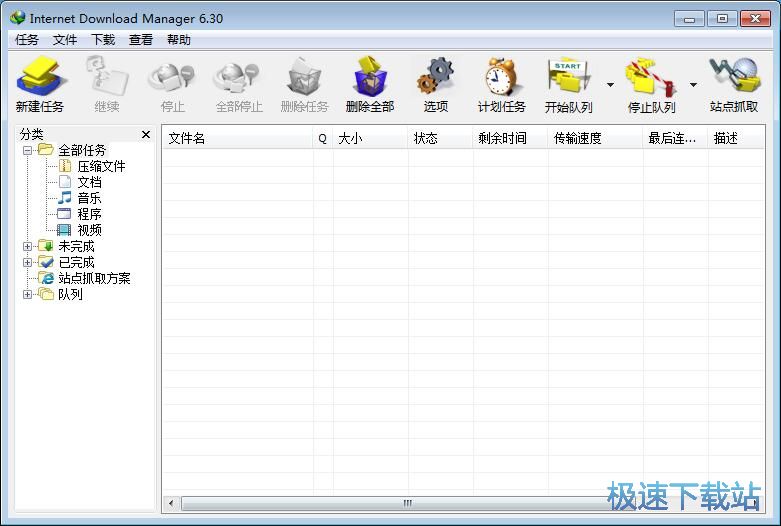Click the 队列 stacked folders icon
Viewport: 781px width, 526px height.
tap(46, 294)
